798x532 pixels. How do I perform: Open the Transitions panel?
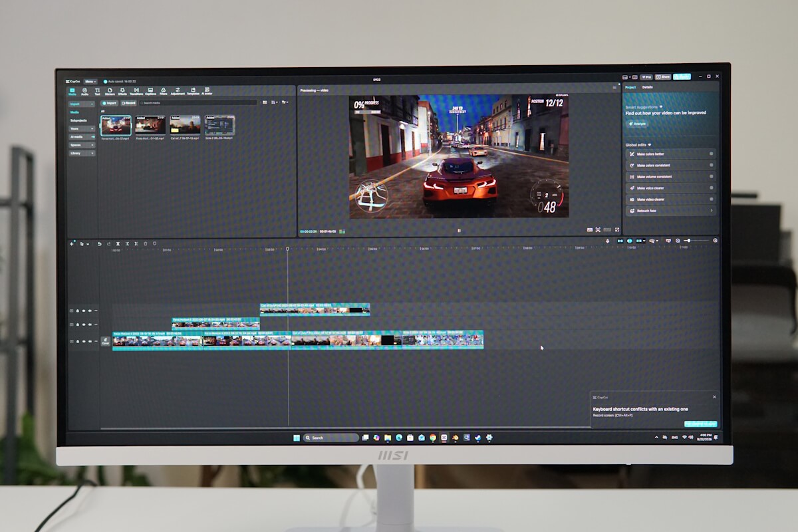pyautogui.click(x=136, y=91)
